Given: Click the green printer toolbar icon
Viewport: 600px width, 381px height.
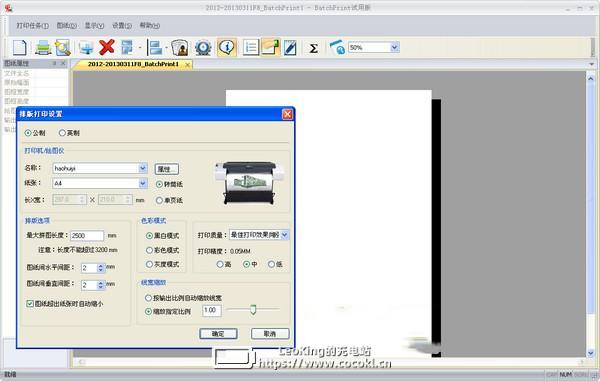Looking at the screenshot, I should point(43,47).
